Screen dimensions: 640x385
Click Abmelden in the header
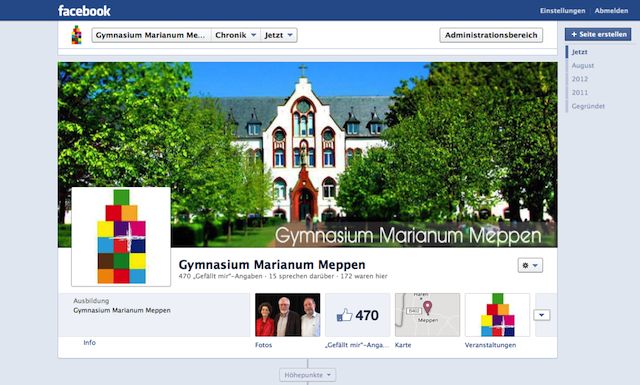click(x=611, y=11)
